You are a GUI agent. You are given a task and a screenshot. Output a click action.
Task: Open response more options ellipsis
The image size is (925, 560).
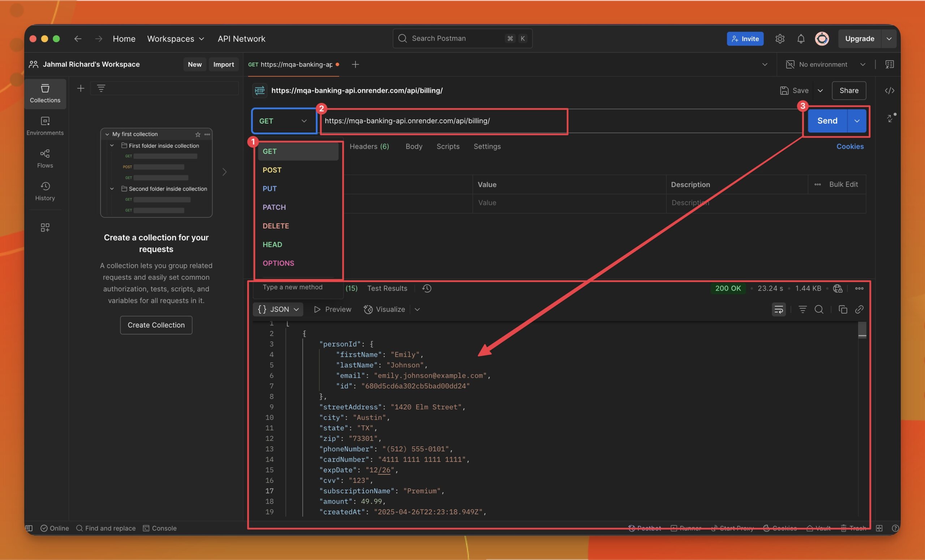pos(859,288)
